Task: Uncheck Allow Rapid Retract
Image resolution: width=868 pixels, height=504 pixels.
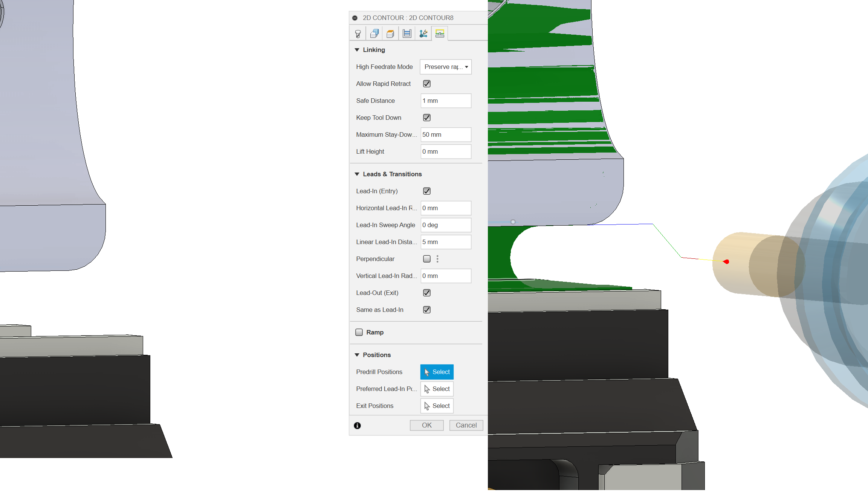Action: [x=426, y=84]
